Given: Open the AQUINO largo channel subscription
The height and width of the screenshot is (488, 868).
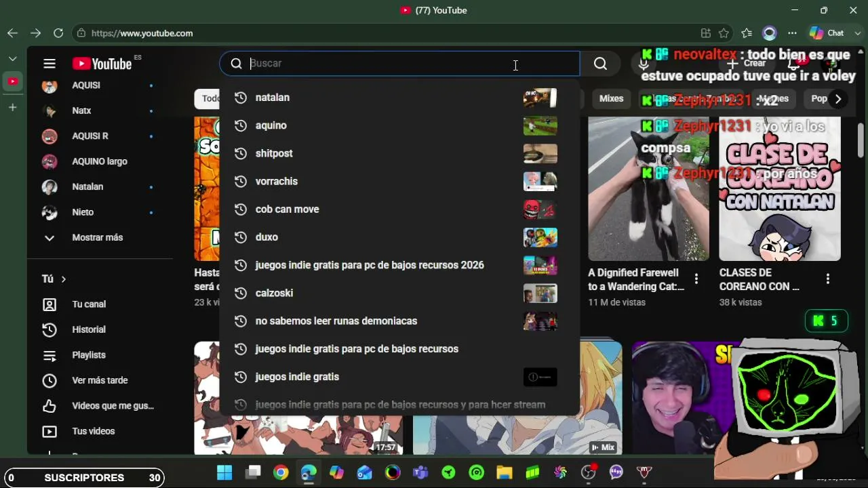Looking at the screenshot, I should [100, 161].
